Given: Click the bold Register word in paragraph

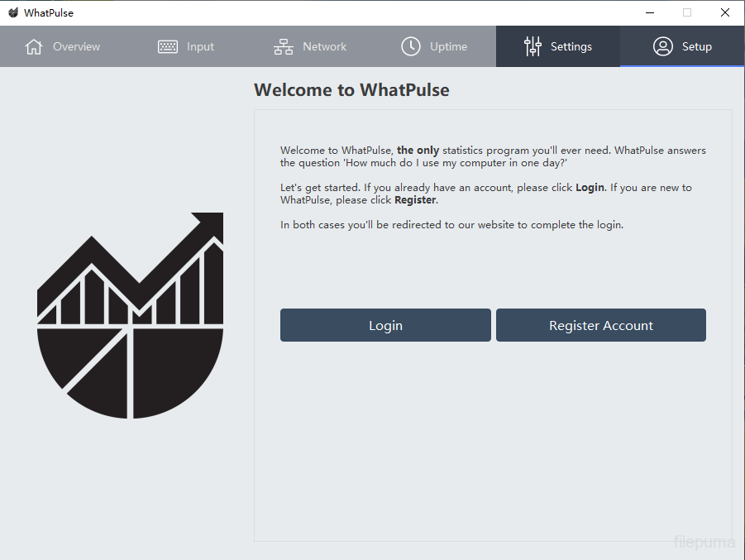Looking at the screenshot, I should click(x=415, y=200).
